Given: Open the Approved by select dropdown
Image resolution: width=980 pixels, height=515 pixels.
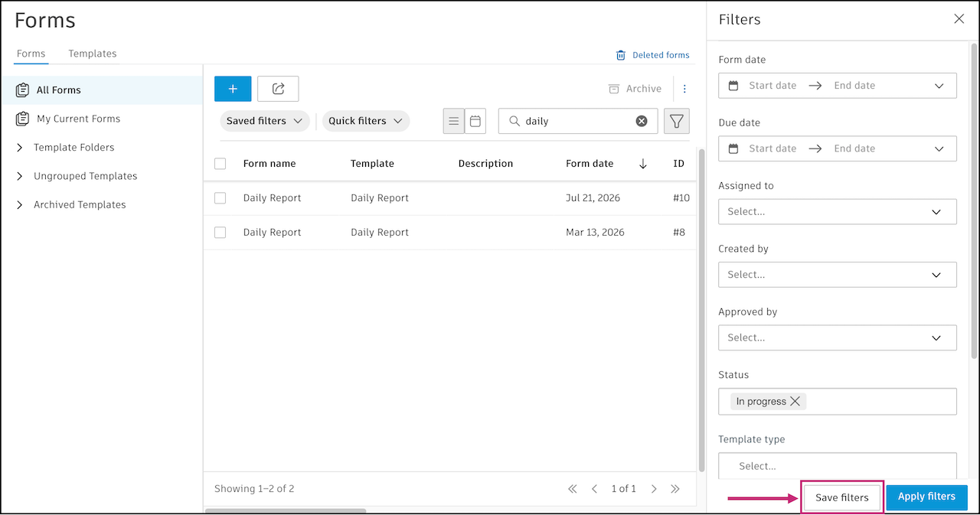Looking at the screenshot, I should point(838,337).
